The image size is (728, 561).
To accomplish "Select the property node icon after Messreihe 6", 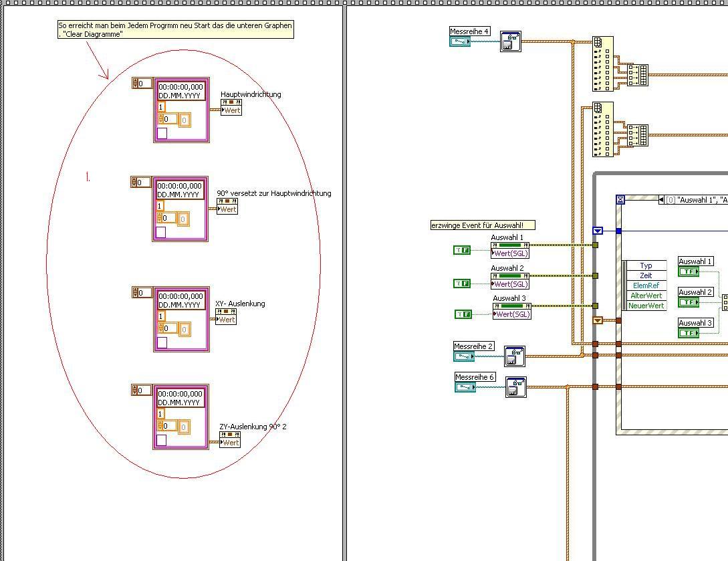I will click(x=516, y=387).
